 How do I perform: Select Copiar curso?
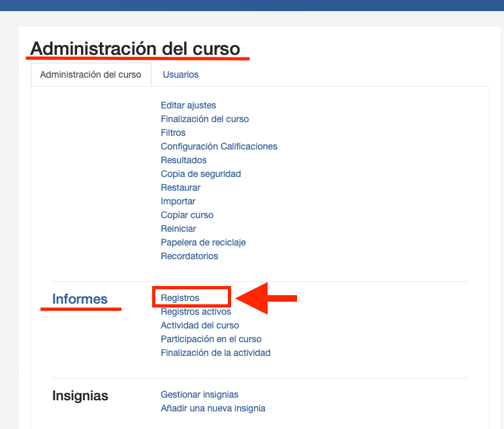click(x=187, y=215)
